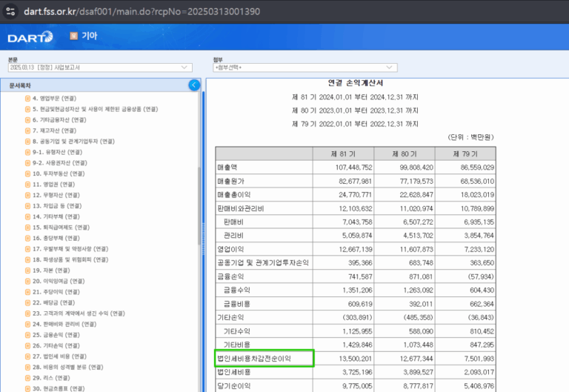Image resolution: width=569 pixels, height=392 pixels.
Task: Collapse the 문서목차 panel with the blue arrow
Action: tap(194, 85)
